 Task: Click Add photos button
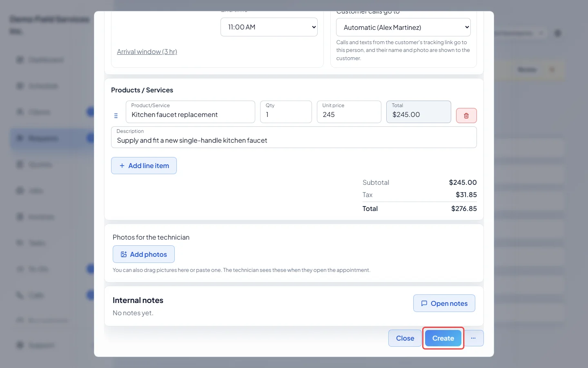pos(144,254)
